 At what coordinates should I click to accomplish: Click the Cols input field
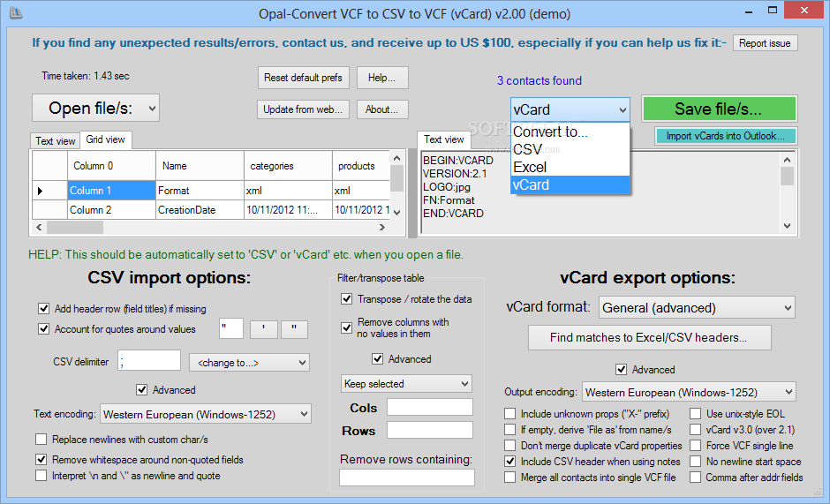[429, 407]
